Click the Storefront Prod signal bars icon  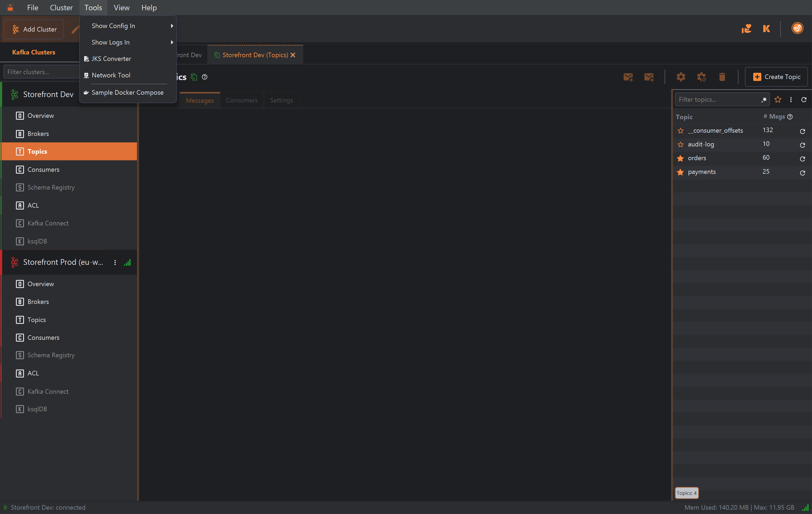click(128, 262)
